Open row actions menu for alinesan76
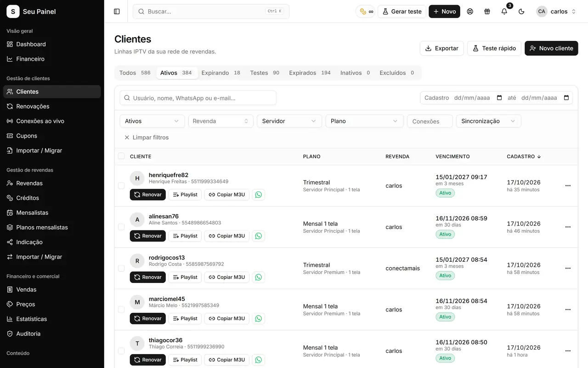This screenshot has width=588, height=368. (x=568, y=227)
